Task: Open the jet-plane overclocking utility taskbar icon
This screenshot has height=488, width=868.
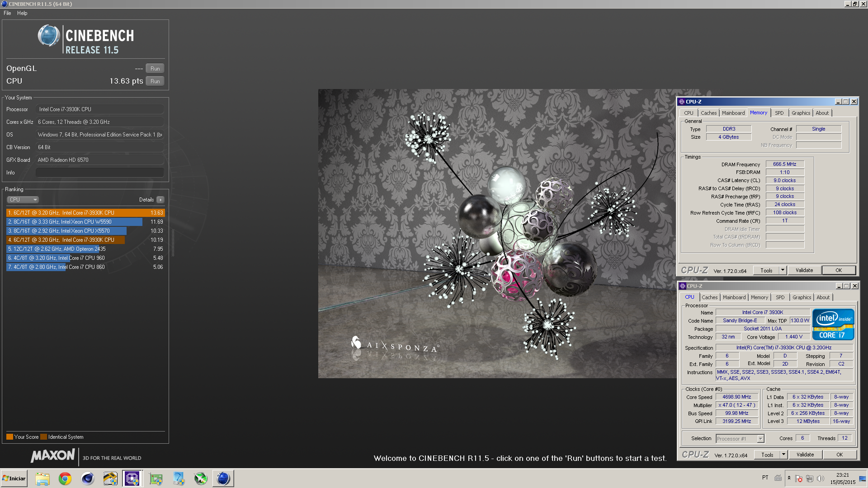Action: point(201,479)
